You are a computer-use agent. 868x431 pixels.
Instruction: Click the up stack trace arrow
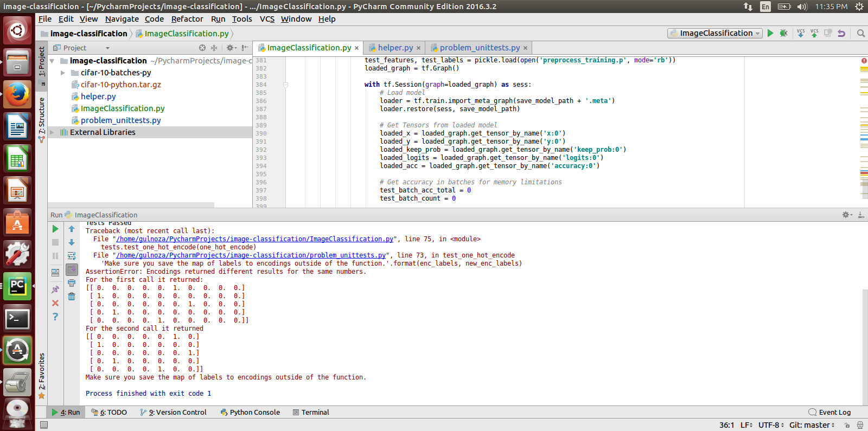click(x=72, y=229)
